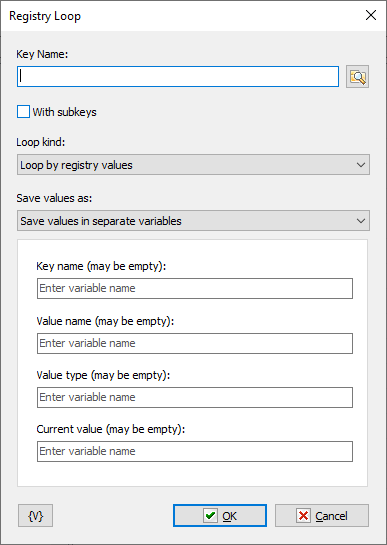Click the 'Key name (may be empty):' label

click(x=101, y=266)
